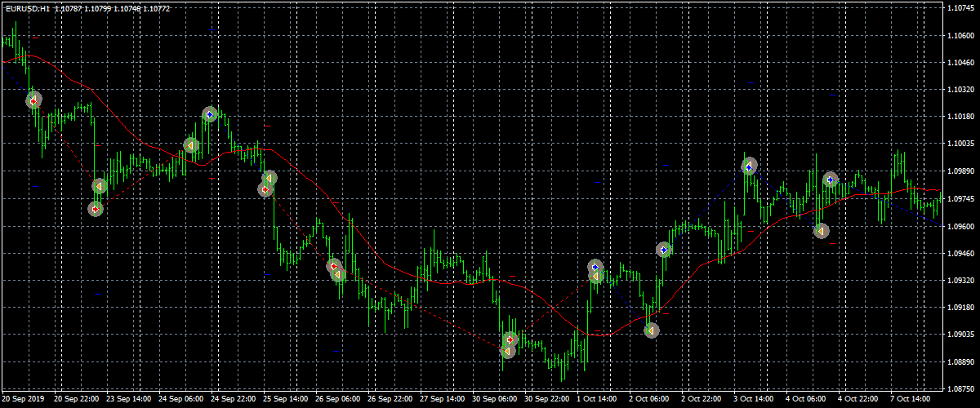Click the blue buy arrow near 4 Oct 06:00

(830, 180)
